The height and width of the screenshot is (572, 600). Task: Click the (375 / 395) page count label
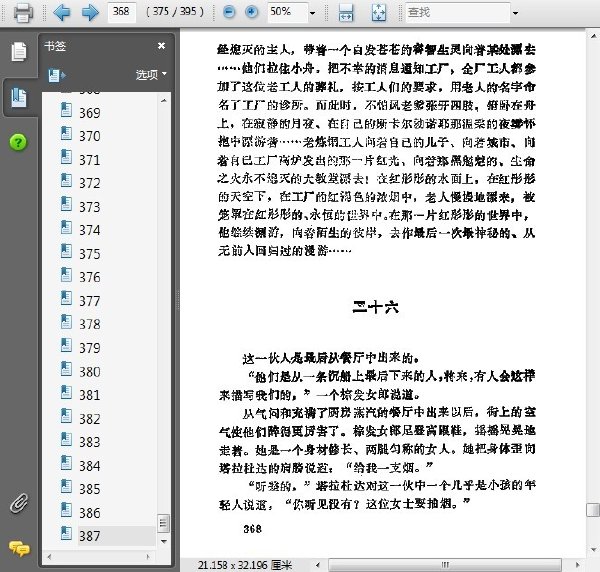175,11
